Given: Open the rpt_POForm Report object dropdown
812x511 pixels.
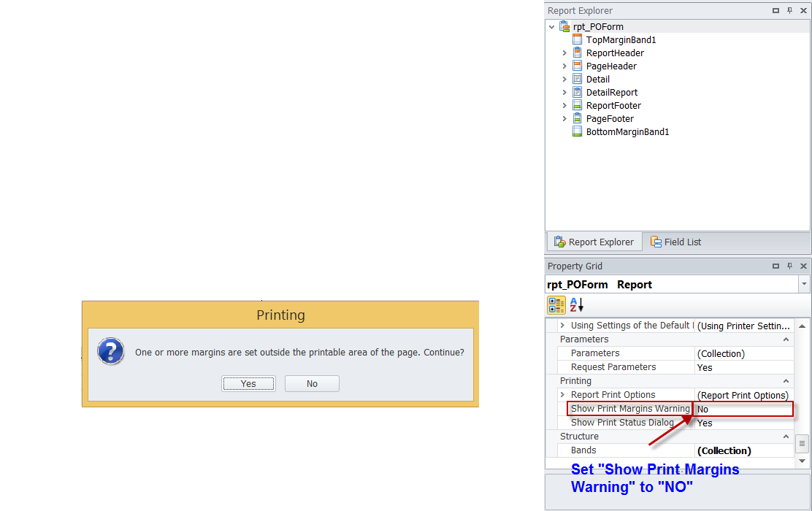Looking at the screenshot, I should (804, 285).
